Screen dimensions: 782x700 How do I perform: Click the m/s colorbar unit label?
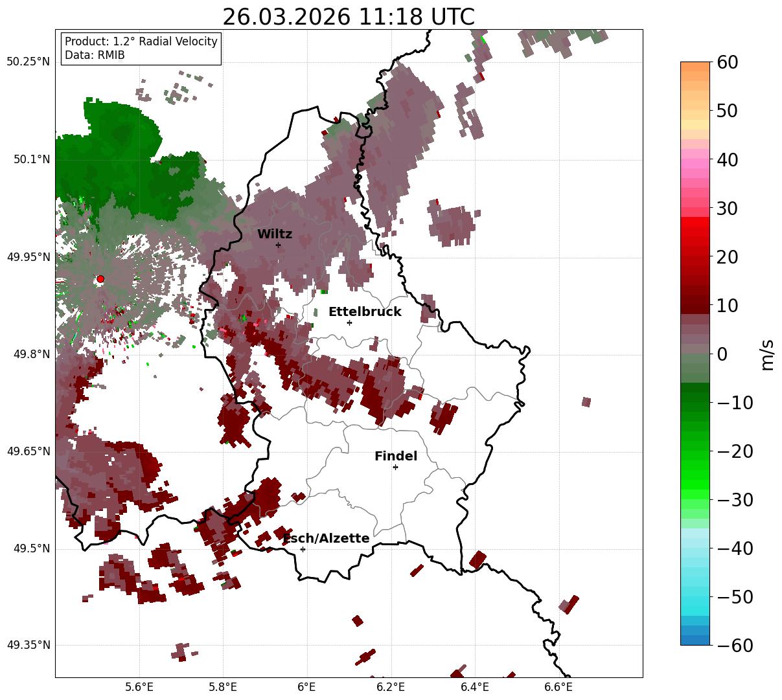(x=767, y=354)
